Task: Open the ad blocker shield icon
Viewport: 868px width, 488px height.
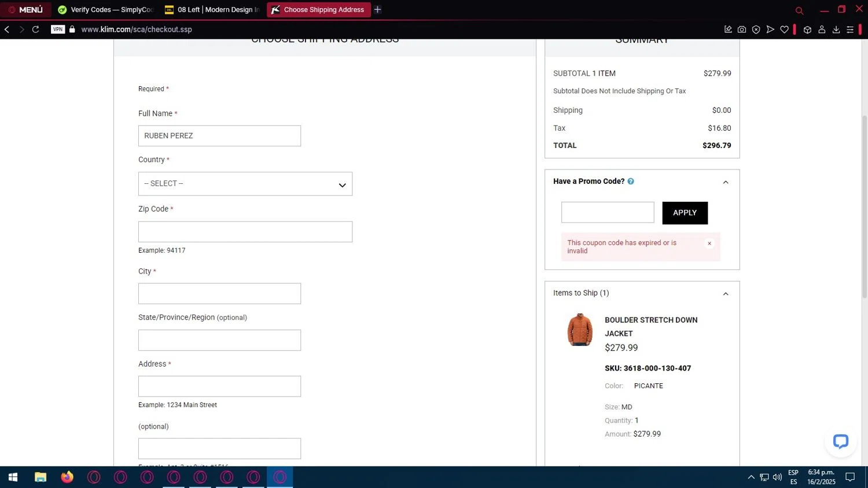Action: coord(756,29)
